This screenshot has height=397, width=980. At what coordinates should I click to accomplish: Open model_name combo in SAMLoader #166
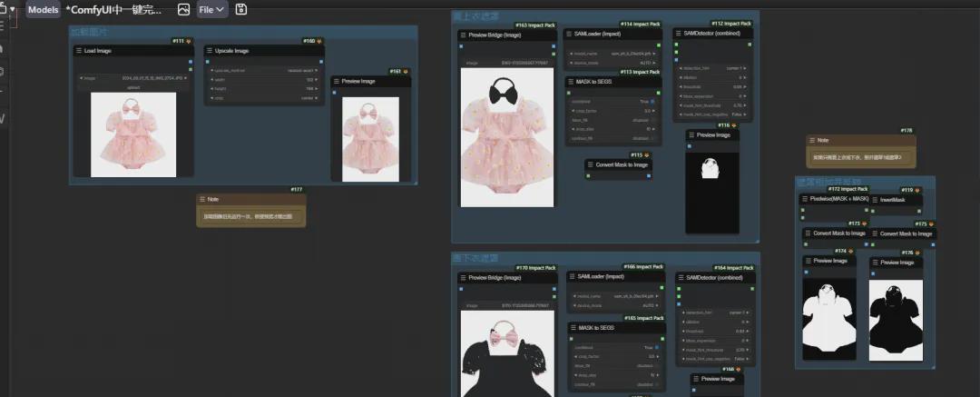pos(615,295)
